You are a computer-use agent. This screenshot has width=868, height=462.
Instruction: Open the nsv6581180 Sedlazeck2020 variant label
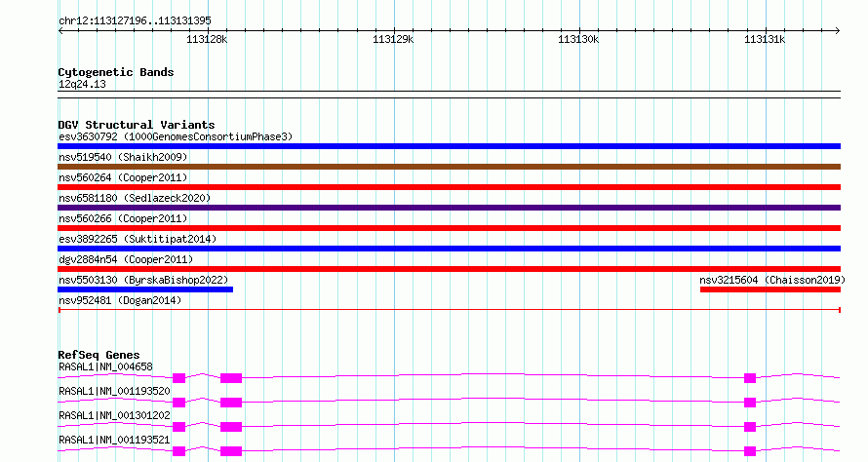[x=135, y=198]
